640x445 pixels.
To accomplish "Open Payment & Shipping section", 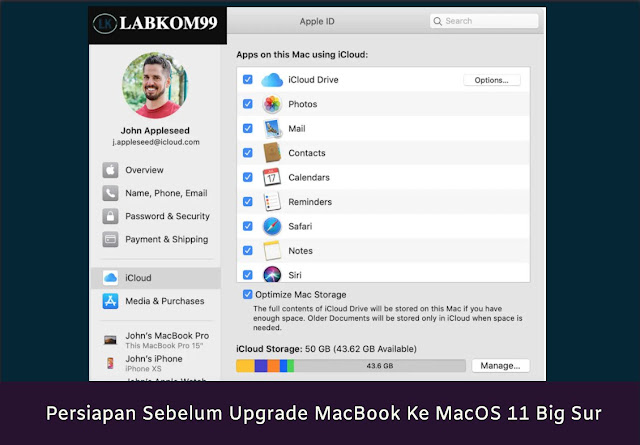I will point(155,239).
